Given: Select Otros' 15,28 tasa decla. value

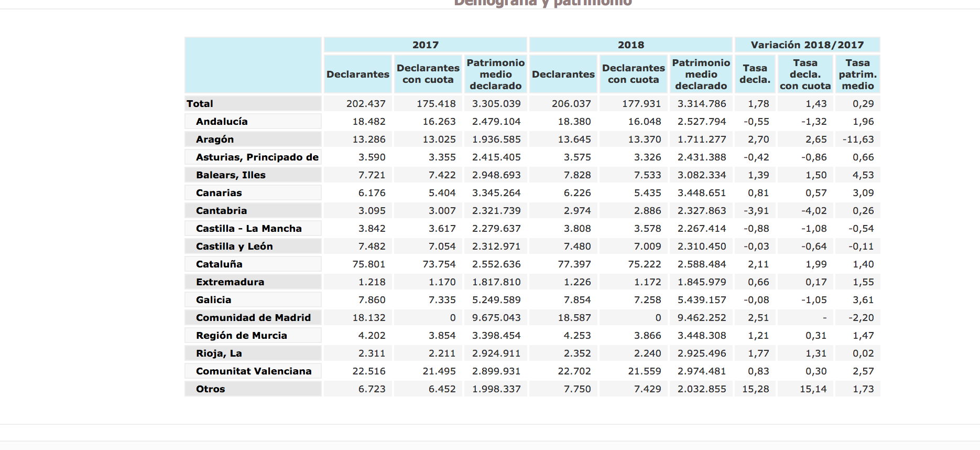Looking at the screenshot, I should (755, 389).
